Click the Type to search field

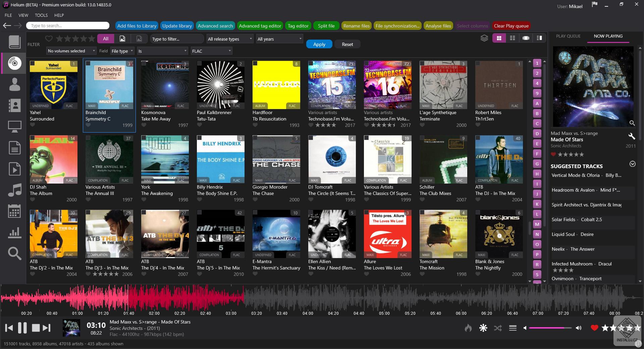(x=68, y=26)
